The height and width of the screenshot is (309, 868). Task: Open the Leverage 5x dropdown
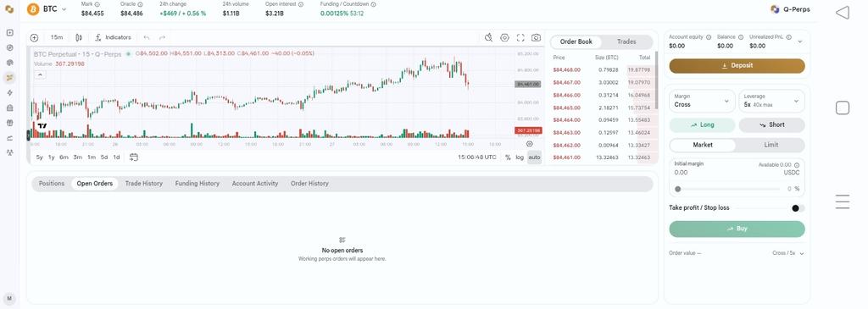coord(771,101)
